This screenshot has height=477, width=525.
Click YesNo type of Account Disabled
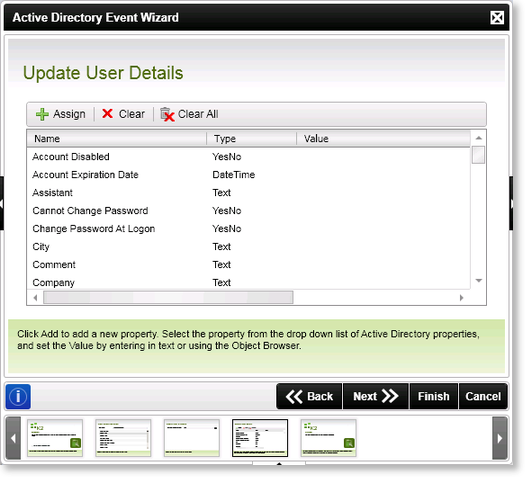[x=227, y=157]
